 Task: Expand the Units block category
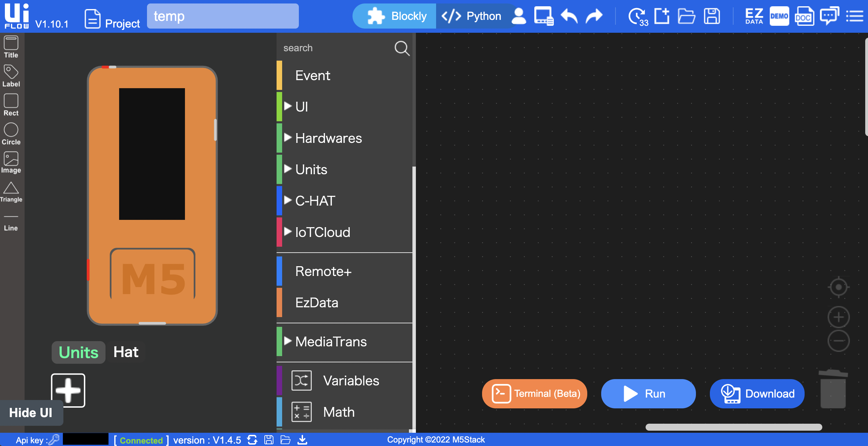(311, 170)
